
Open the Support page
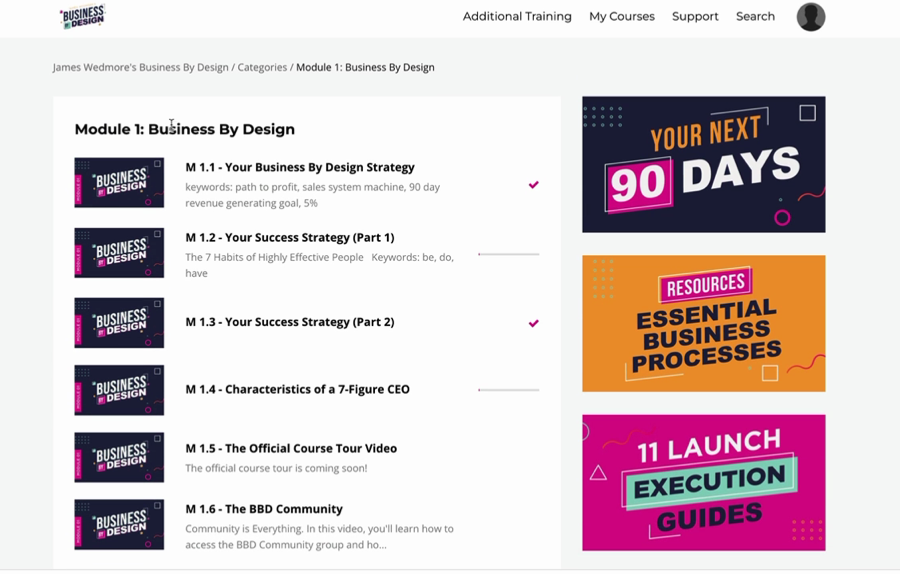pos(695,17)
